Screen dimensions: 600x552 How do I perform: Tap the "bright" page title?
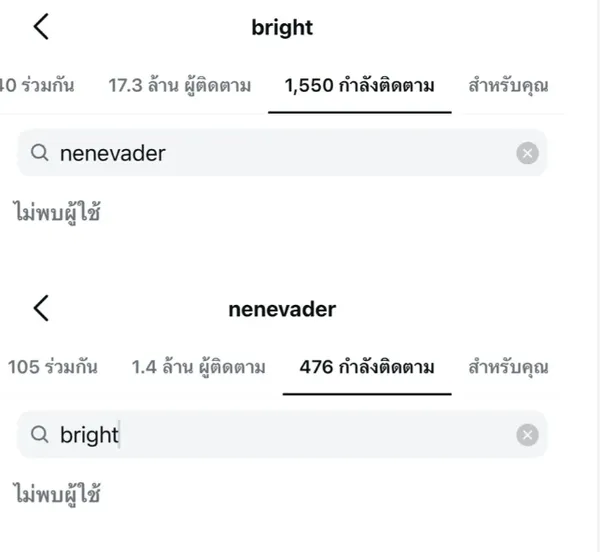click(282, 28)
